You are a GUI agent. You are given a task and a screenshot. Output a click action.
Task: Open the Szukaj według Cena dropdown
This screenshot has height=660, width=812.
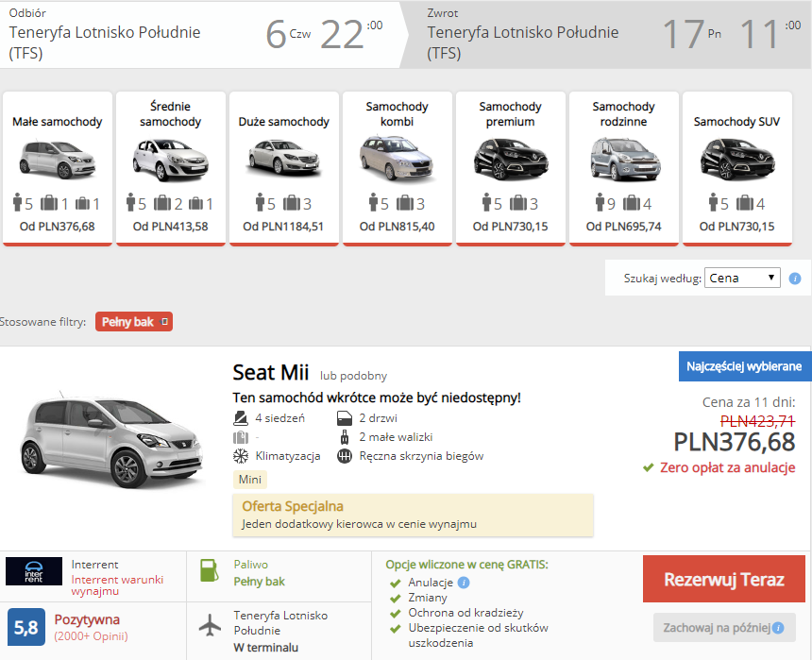coord(742,279)
